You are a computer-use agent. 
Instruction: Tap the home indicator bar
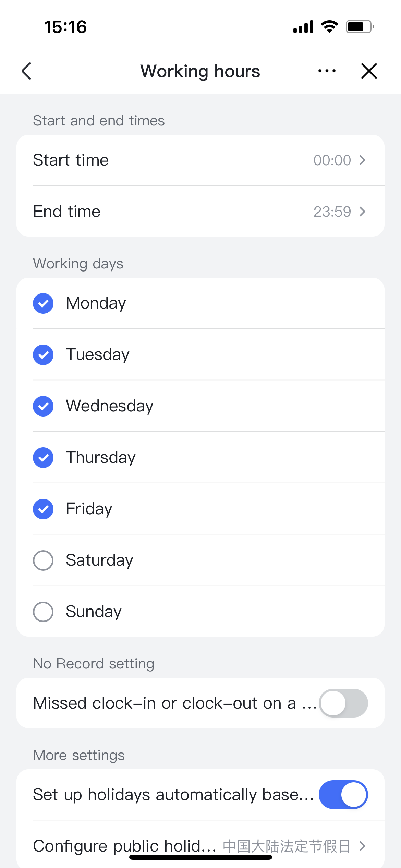(200, 857)
